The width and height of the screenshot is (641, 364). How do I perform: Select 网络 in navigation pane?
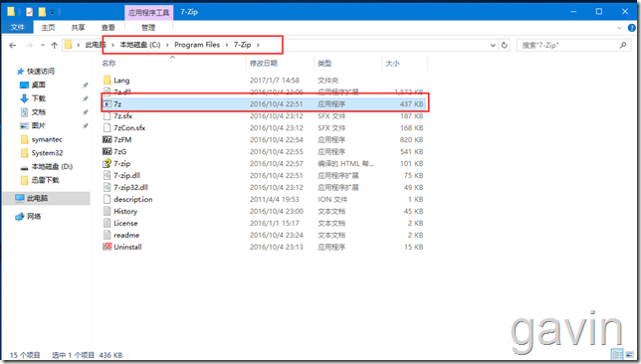click(x=34, y=216)
